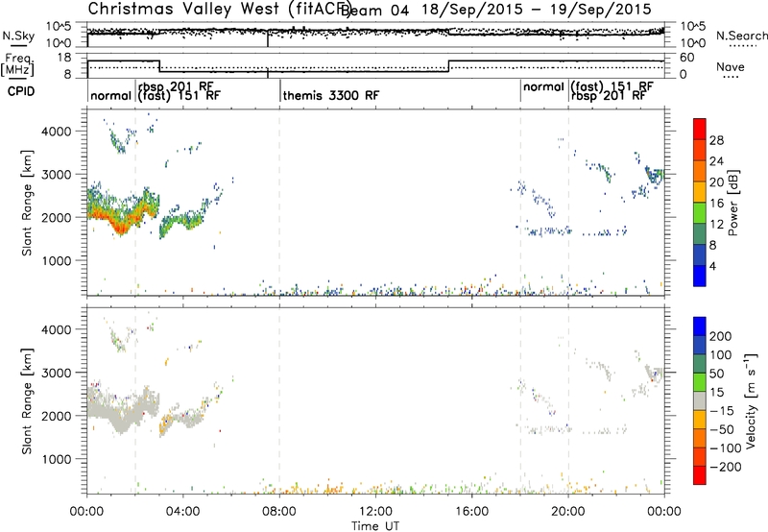
Task: Click the second 'normal' CPID label near 18:00
Action: (543, 87)
